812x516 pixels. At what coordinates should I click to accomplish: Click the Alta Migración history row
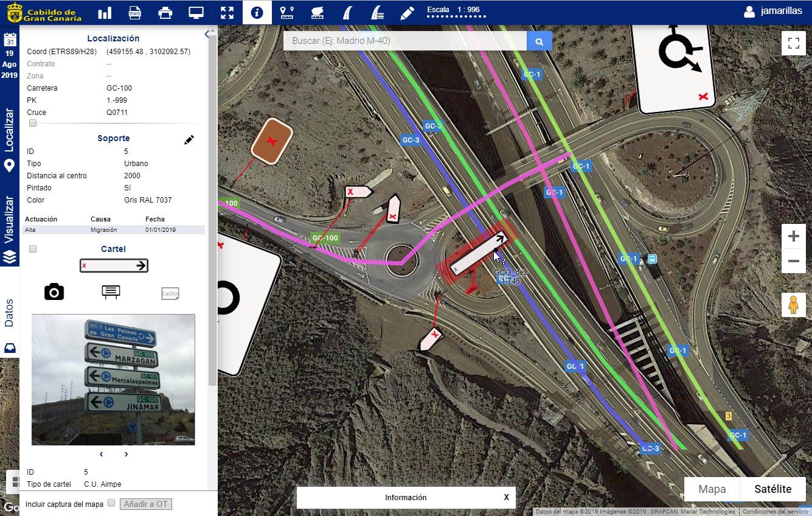[114, 230]
